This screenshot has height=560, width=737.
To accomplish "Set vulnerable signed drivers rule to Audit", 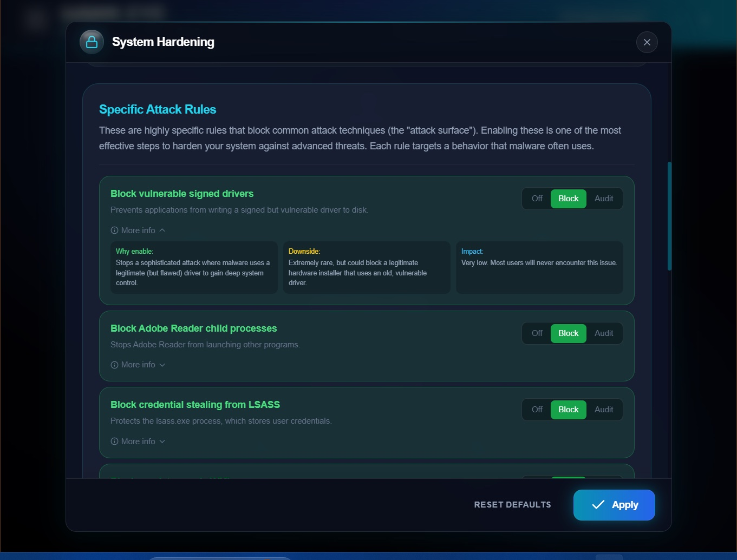I will (x=603, y=199).
